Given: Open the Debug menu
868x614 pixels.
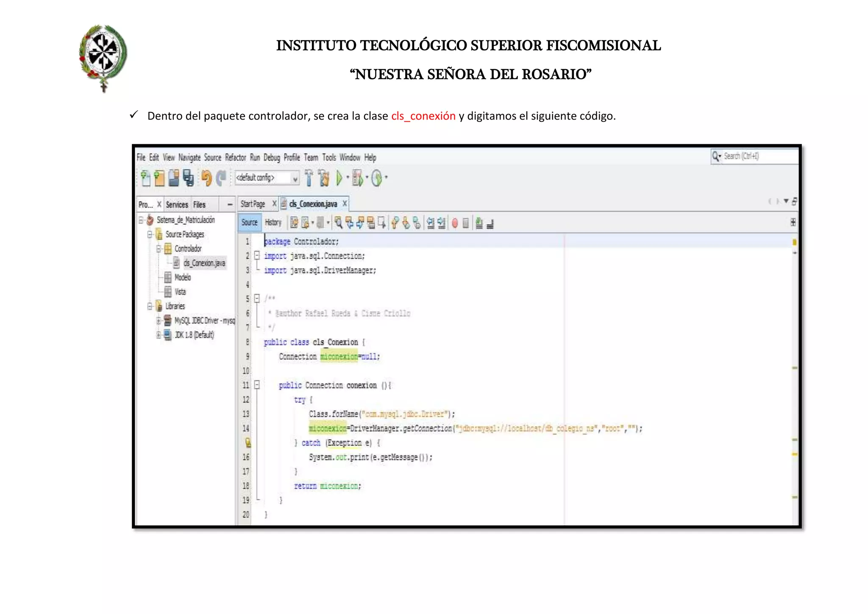Looking at the screenshot, I should click(272, 158).
